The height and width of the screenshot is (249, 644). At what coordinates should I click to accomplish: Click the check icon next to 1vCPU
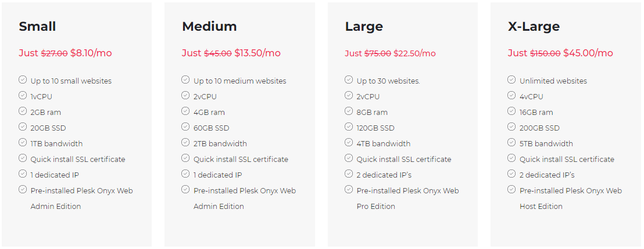tap(23, 95)
